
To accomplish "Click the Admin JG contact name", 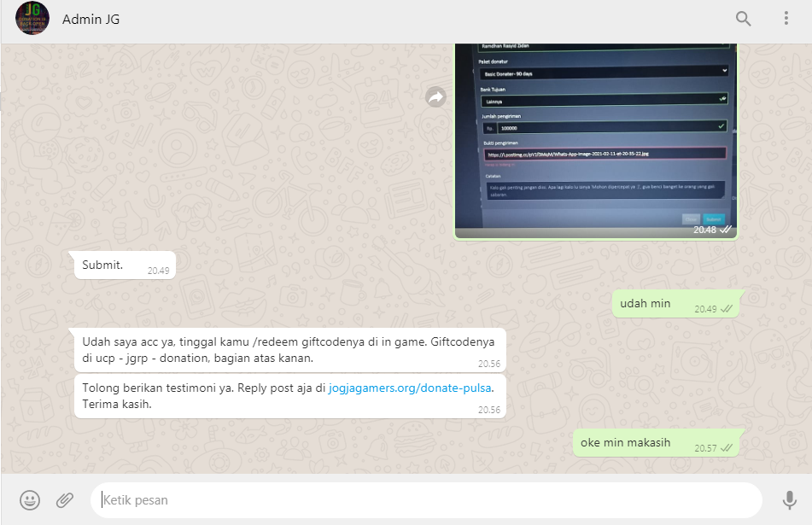I will click(91, 19).
